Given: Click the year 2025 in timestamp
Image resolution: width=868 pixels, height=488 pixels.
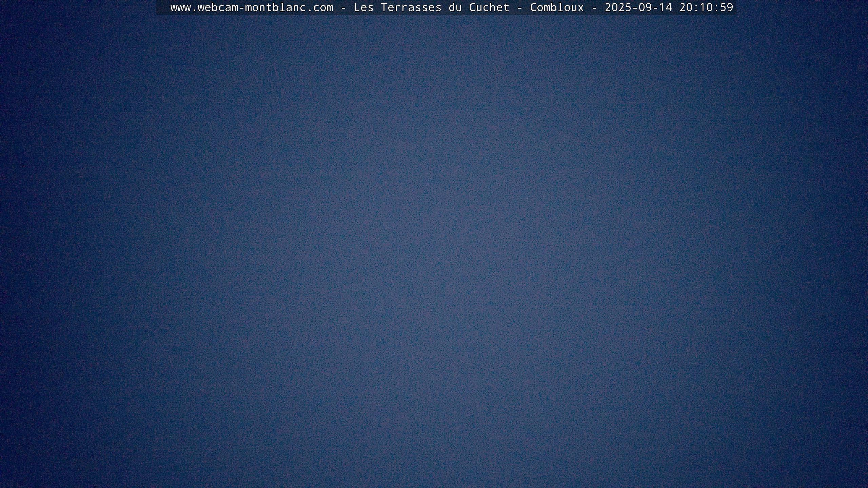Looking at the screenshot, I should tap(618, 7).
